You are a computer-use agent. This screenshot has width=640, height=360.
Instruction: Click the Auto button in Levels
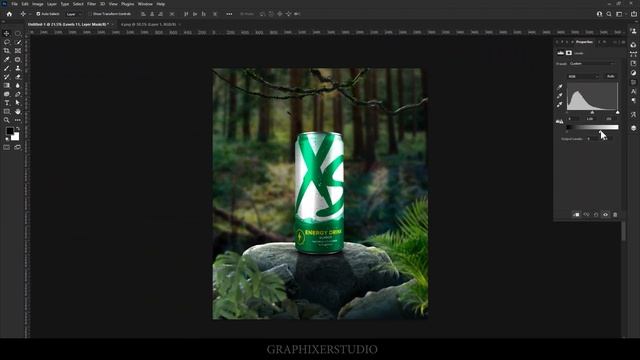(611, 76)
